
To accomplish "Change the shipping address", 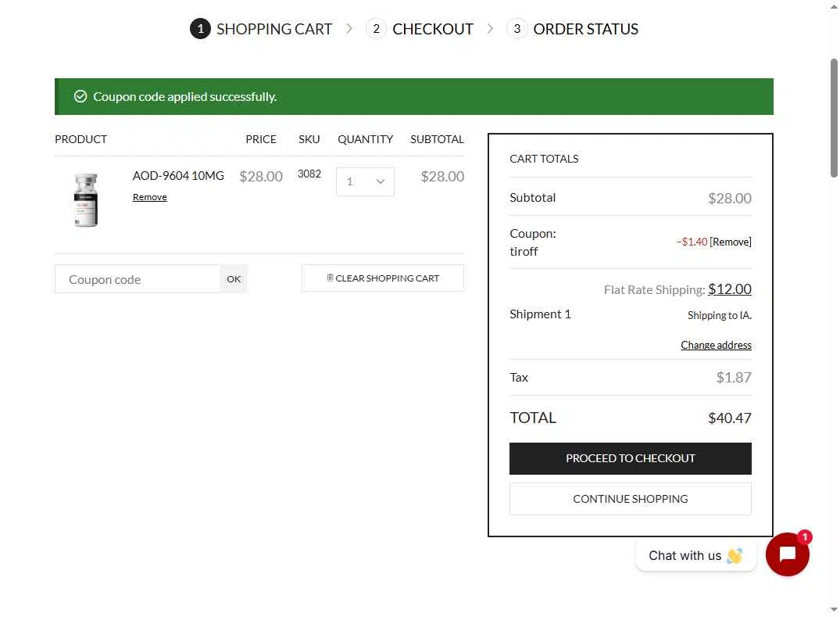I will (x=716, y=345).
